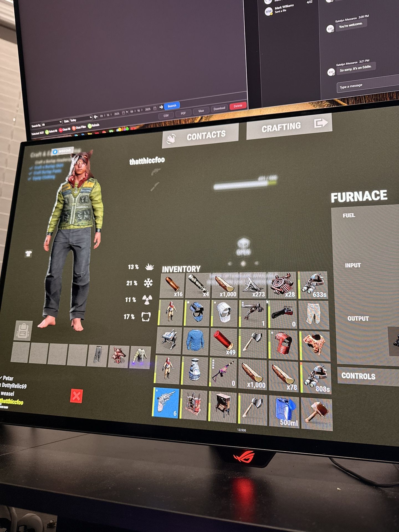The image size is (399, 532).
Task: Select the first wood stack x1,000
Action: [x=224, y=285]
